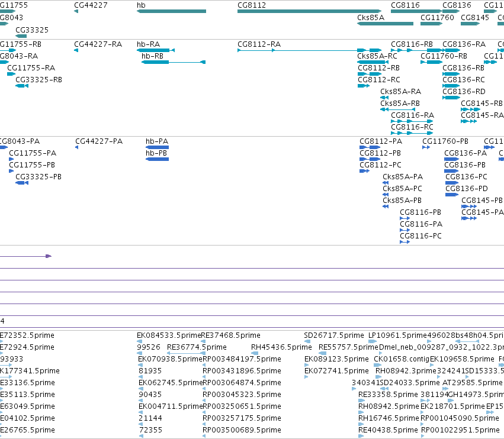Select the CG8136-RD transcript label
The height and width of the screenshot is (439, 504).
[x=464, y=92]
